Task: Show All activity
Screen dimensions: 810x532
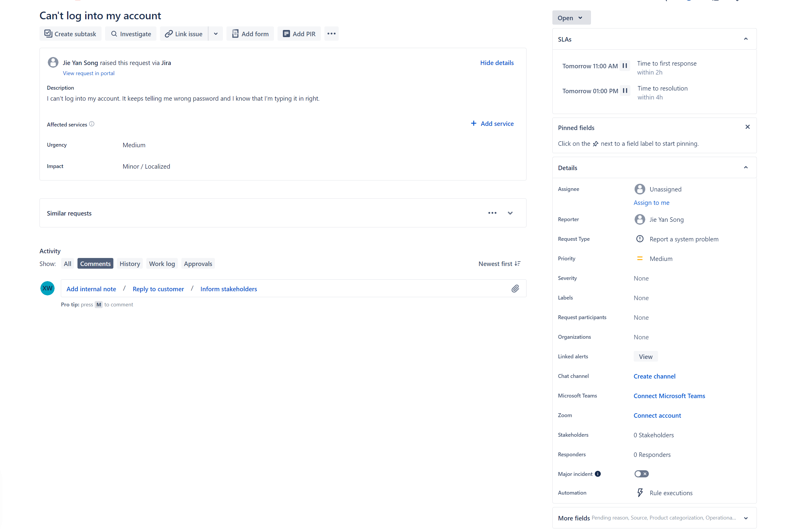Action: pyautogui.click(x=67, y=263)
